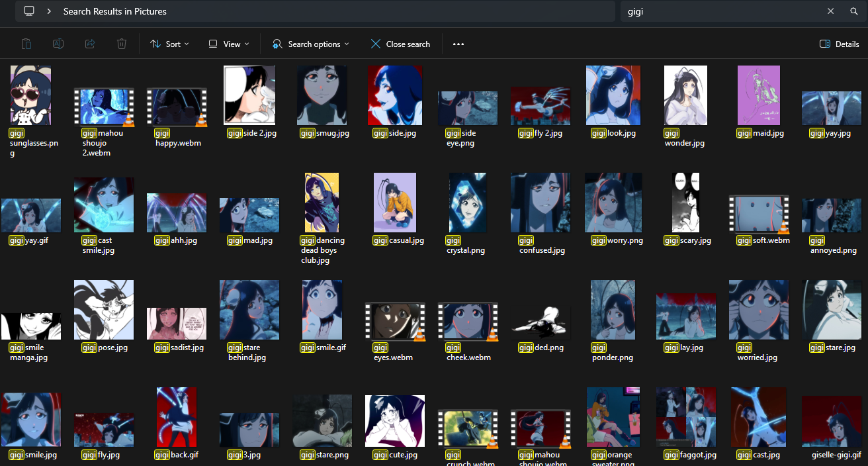Viewport: 868px width, 466px height.
Task: Select gigi eyes.webm video file
Action: [395, 322]
